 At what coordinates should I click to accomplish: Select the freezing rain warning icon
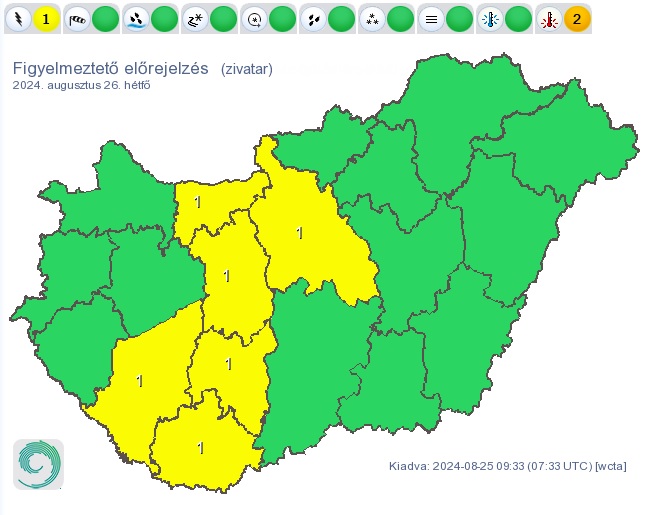click(x=255, y=18)
